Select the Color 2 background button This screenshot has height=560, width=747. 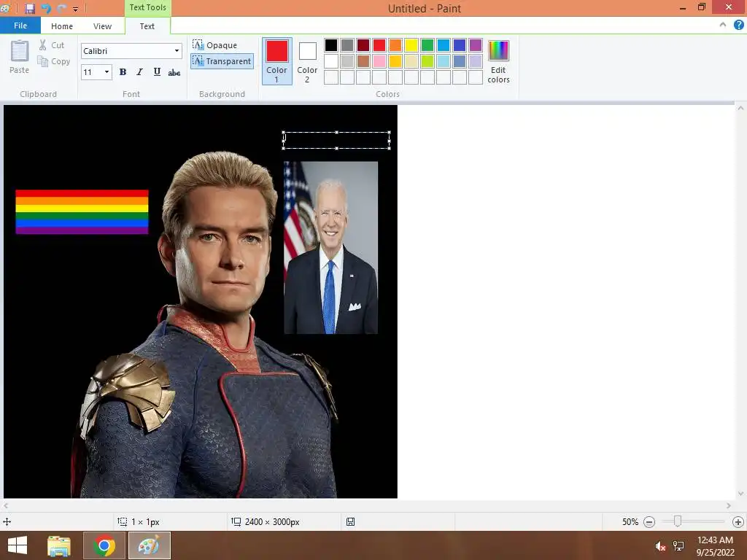[307, 61]
